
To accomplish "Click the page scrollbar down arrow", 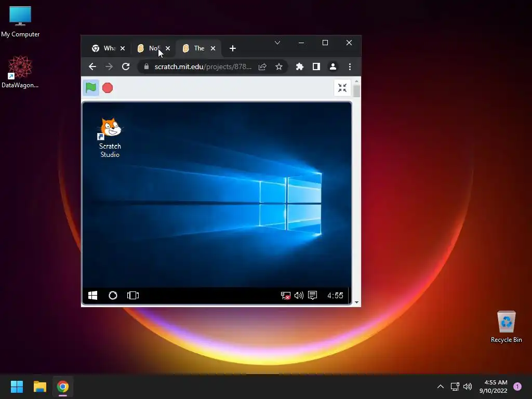I will (x=356, y=302).
